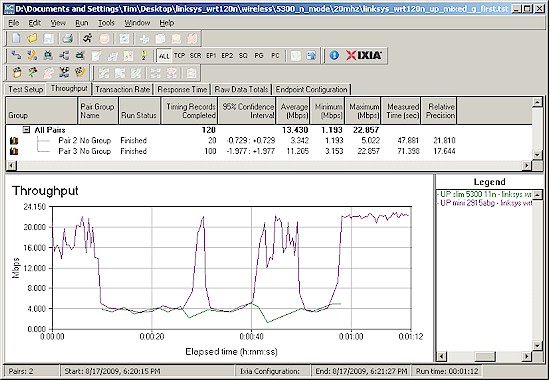Open the Window menu

[x=137, y=23]
